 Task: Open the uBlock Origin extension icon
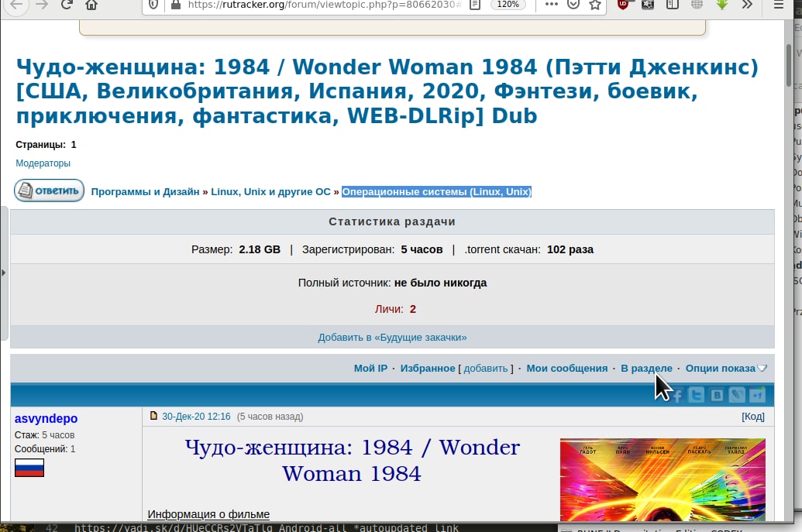[x=623, y=5]
